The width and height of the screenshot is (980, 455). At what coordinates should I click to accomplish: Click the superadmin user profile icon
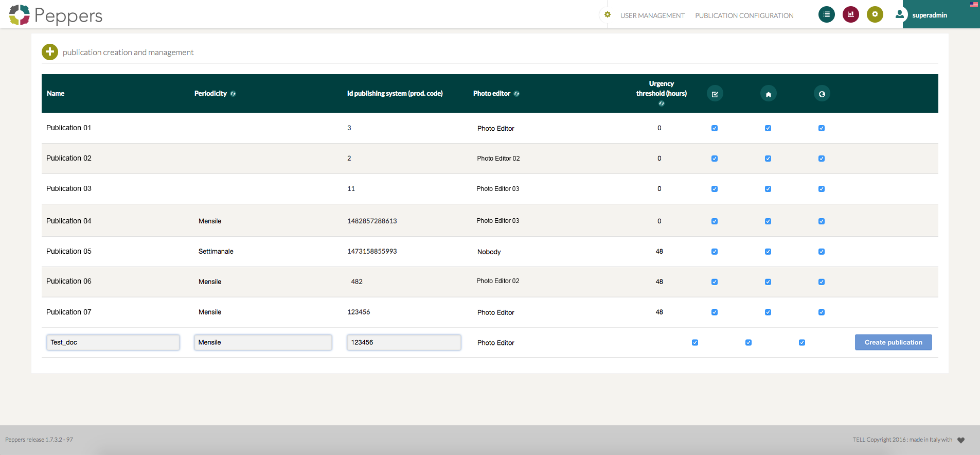[x=899, y=14]
